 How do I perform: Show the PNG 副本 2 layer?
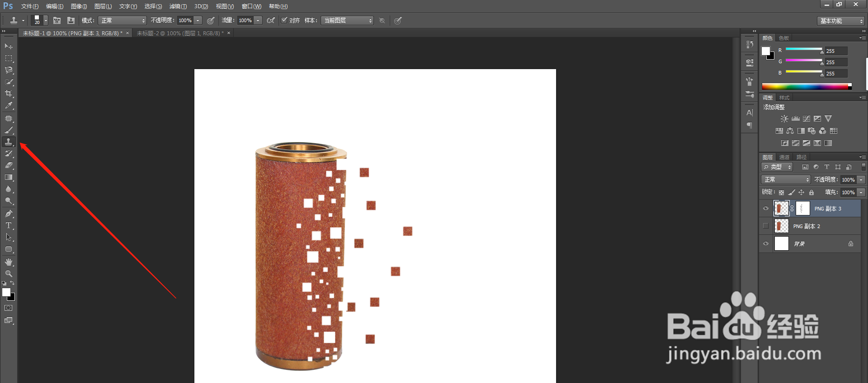point(765,226)
